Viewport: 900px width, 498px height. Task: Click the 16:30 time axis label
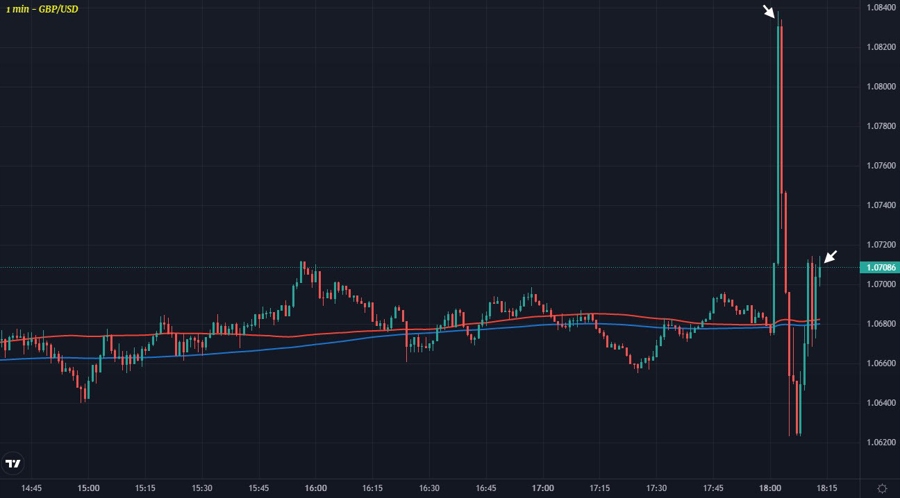click(429, 488)
